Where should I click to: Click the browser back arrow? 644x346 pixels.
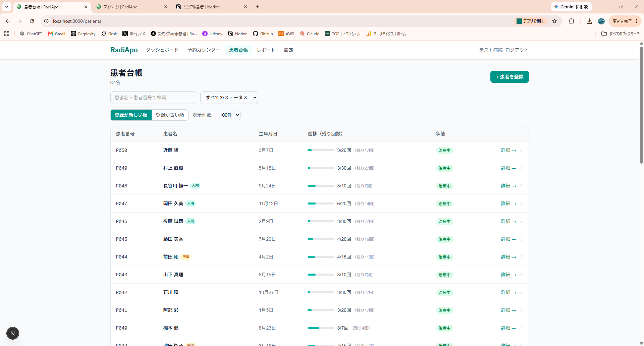coord(8,21)
